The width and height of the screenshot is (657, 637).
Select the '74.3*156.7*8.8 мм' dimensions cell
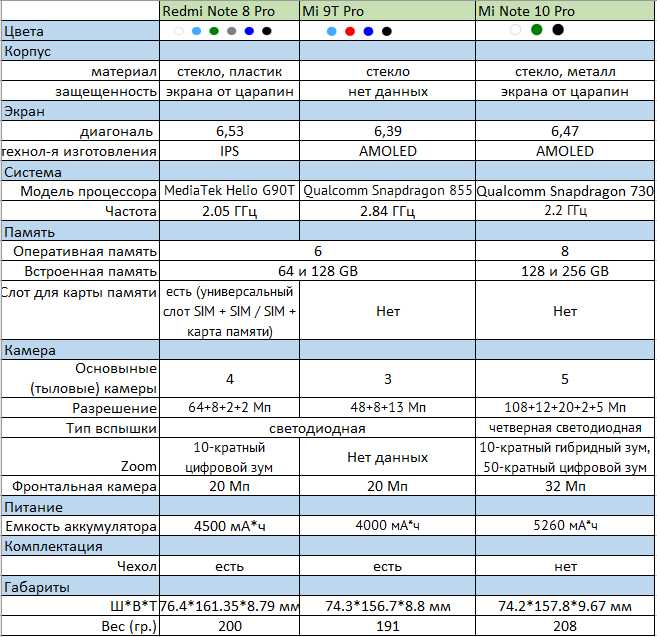388,606
